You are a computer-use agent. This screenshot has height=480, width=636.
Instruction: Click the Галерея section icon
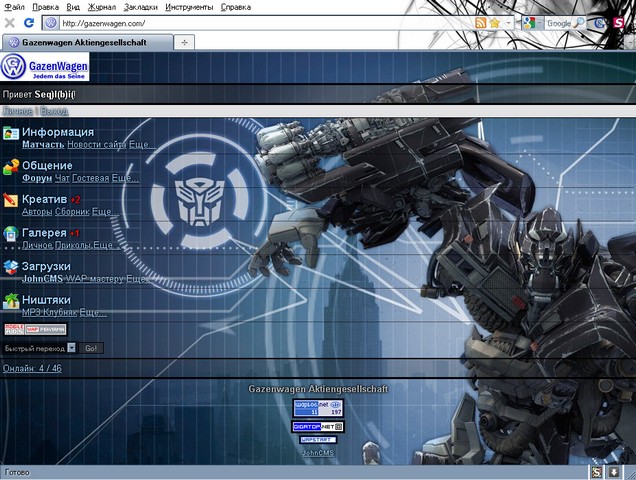[11, 234]
